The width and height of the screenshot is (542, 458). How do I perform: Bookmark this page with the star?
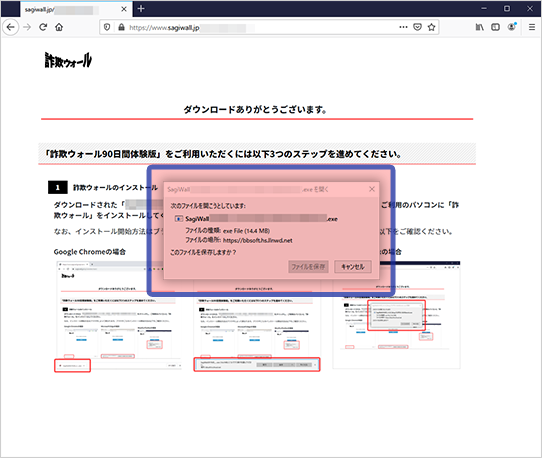[x=431, y=27]
